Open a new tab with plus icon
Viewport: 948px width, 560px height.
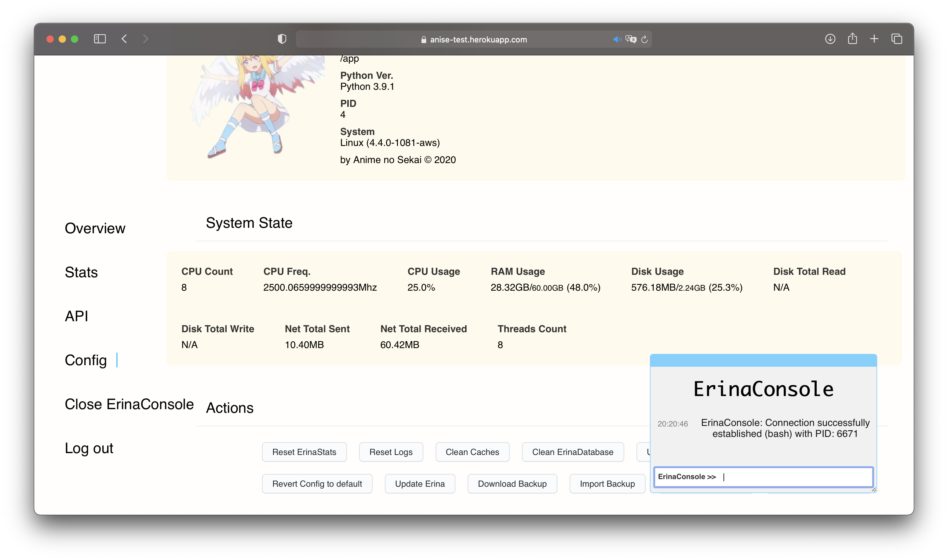pos(874,39)
